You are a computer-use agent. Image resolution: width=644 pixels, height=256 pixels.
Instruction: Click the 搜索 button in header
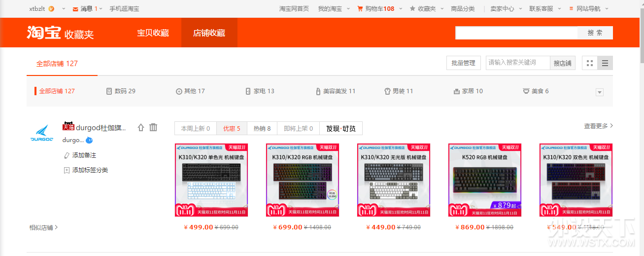point(595,33)
